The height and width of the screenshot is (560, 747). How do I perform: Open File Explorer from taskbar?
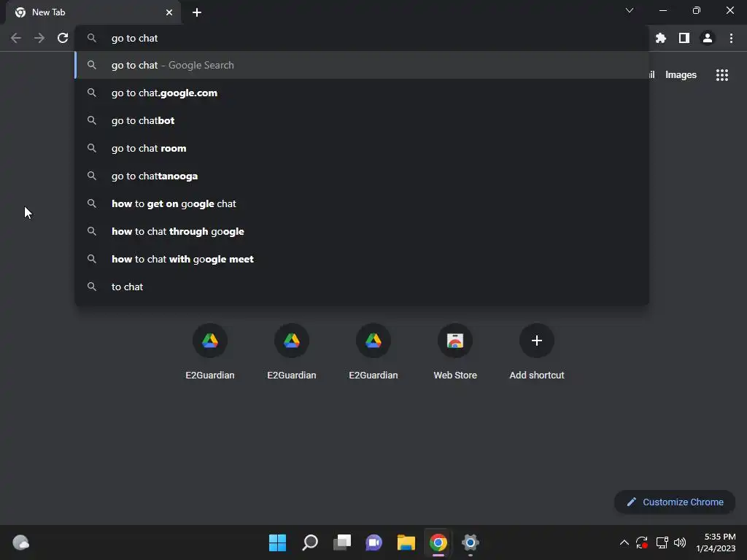pos(406,542)
